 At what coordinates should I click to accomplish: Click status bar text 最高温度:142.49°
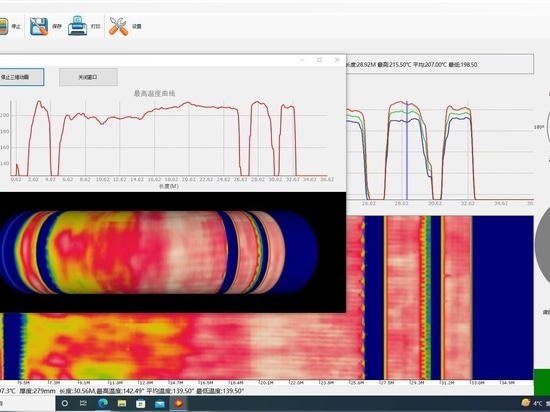(x=120, y=391)
